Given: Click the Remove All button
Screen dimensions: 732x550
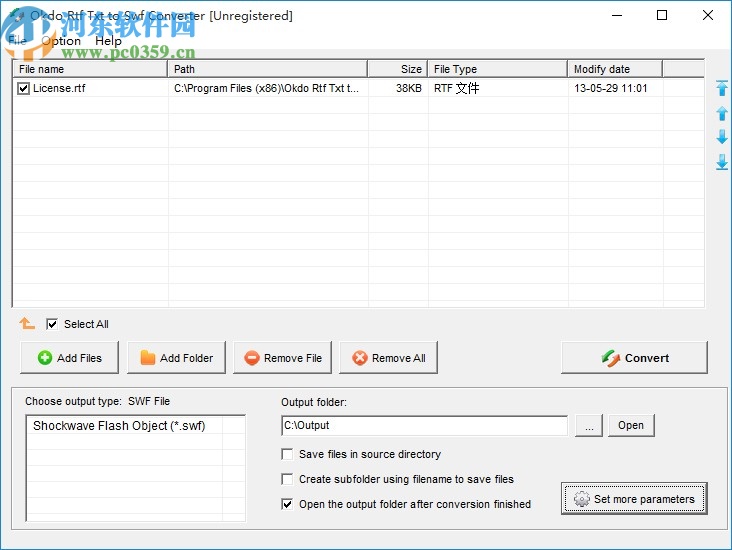Looking at the screenshot, I should (x=388, y=358).
